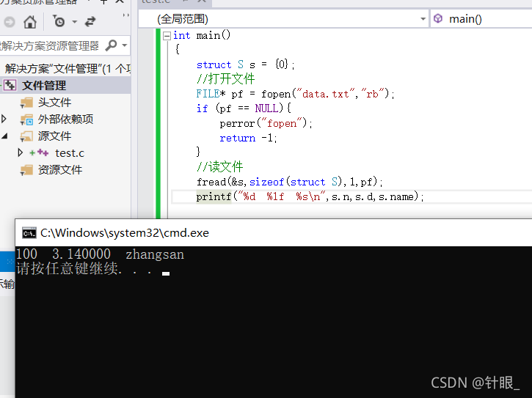Click the Home icon in Solution Explorer toolbar
The height and width of the screenshot is (398, 532).
(x=30, y=22)
